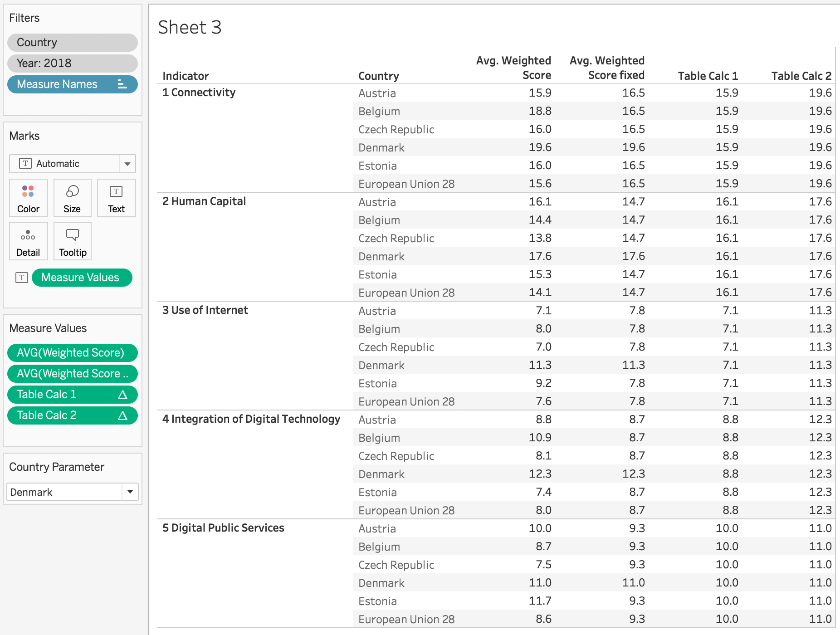Click European Union 28 under Digital Public Services
Viewport: 840px width, 635px height.
click(x=406, y=619)
